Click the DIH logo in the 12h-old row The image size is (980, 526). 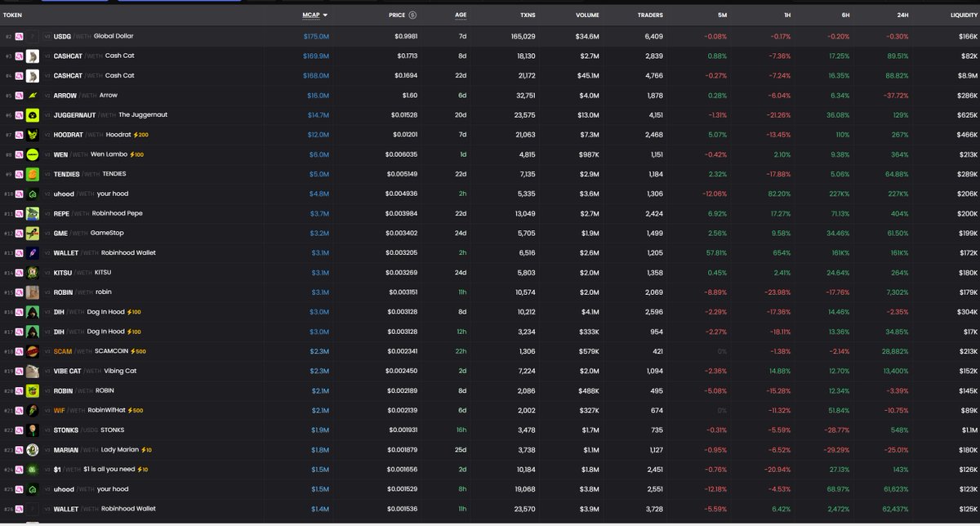click(32, 332)
